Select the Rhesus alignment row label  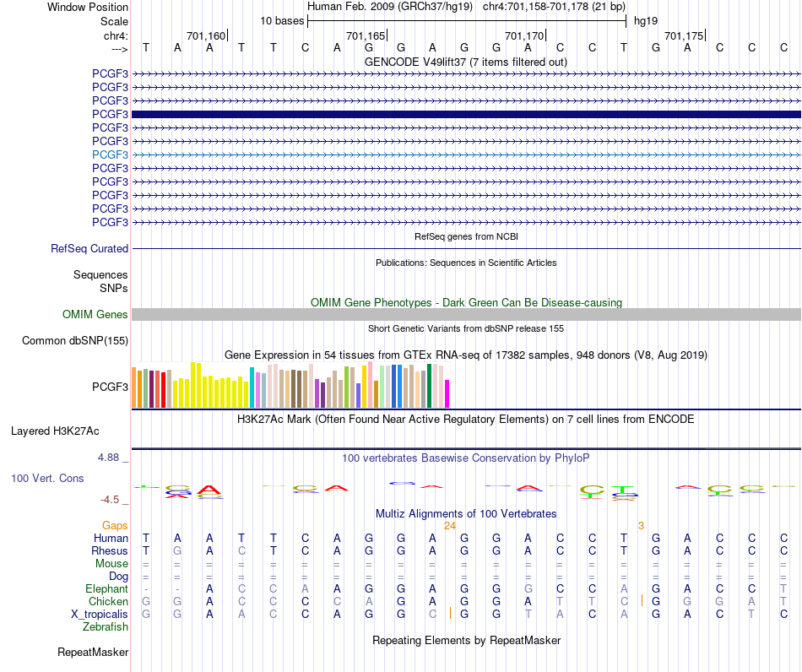coord(110,550)
